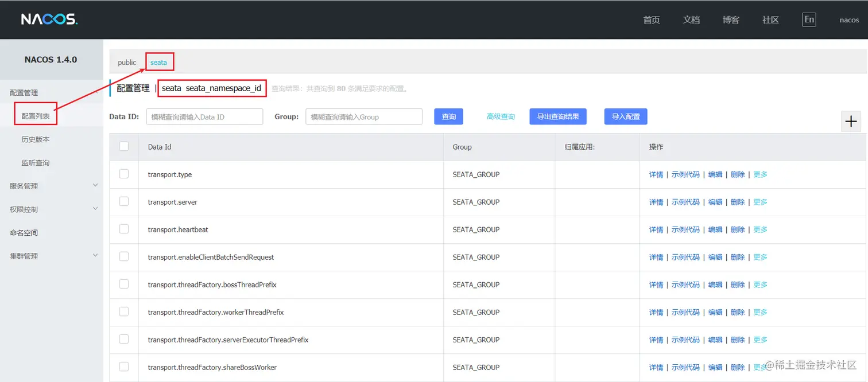Click 导入配置 button
The width and height of the screenshot is (868, 382).
[626, 116]
